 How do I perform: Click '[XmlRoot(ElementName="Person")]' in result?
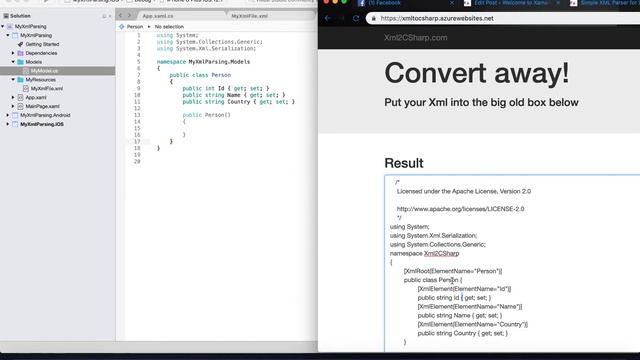pos(453,271)
